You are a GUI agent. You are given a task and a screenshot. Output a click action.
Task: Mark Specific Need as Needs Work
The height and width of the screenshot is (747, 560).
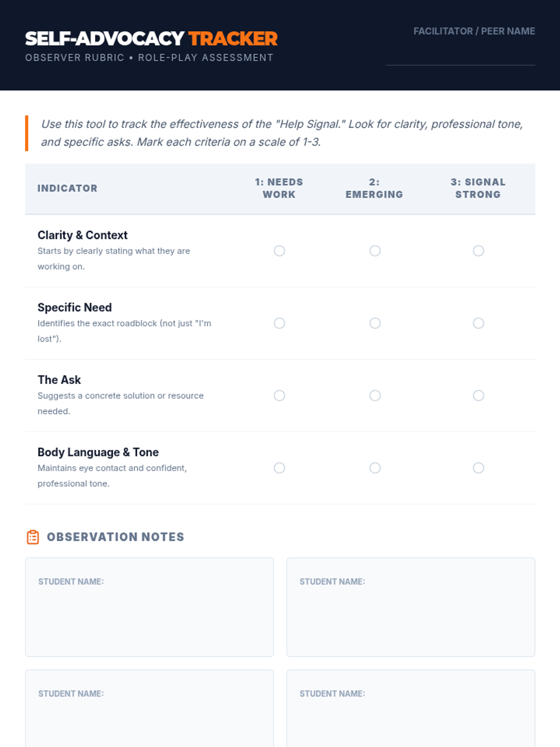[280, 323]
